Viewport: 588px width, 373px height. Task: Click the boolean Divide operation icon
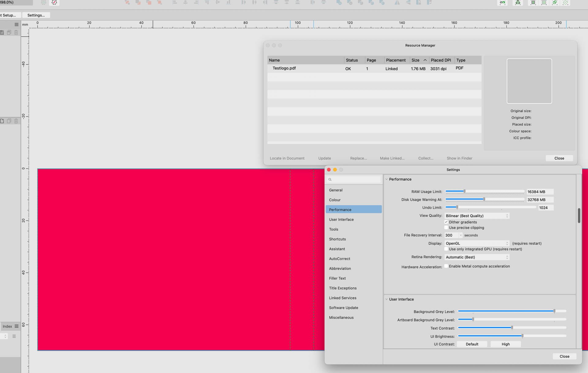pyautogui.click(x=382, y=2)
